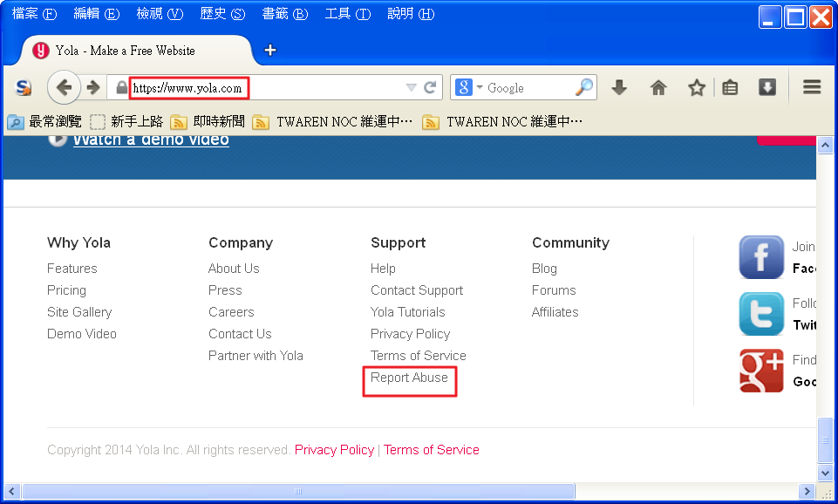The image size is (838, 504).
Task: Go to the Home page icon
Action: tap(658, 87)
